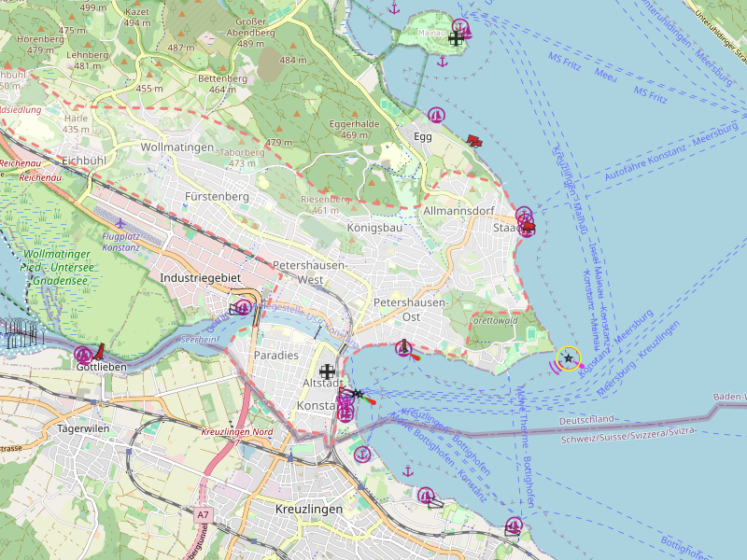Select the sailboat marina icon near Egg

click(435, 115)
